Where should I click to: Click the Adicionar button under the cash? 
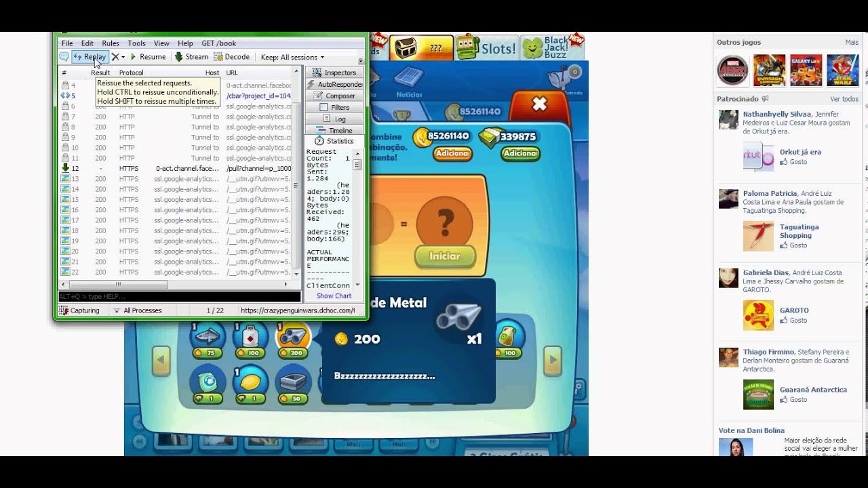click(x=520, y=154)
